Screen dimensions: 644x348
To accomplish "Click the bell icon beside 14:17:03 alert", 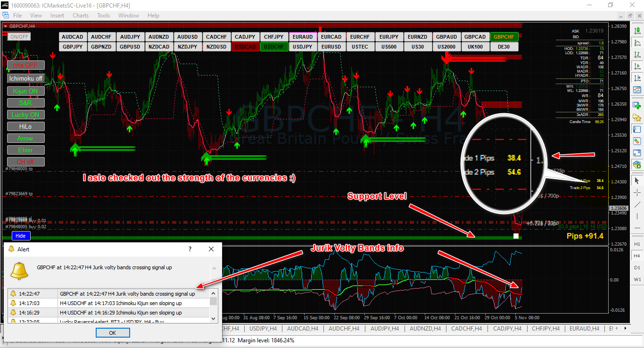I will point(13,303).
